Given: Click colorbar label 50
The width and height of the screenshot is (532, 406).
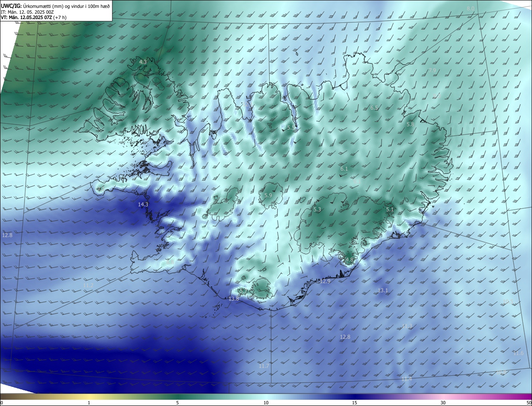Looking at the screenshot, I should point(529,403).
